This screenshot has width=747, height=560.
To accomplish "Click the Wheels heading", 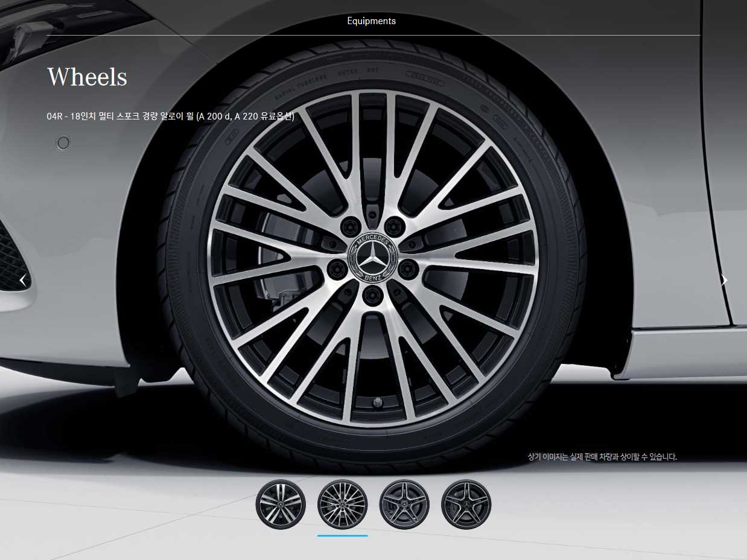I will pyautogui.click(x=87, y=77).
